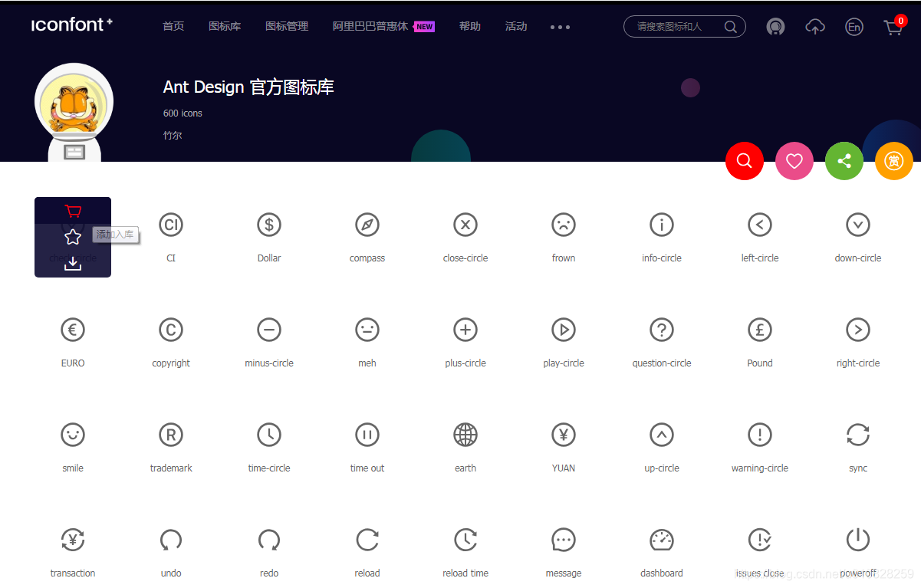The width and height of the screenshot is (921, 588).
Task: Click the pink heart like button
Action: coord(794,161)
